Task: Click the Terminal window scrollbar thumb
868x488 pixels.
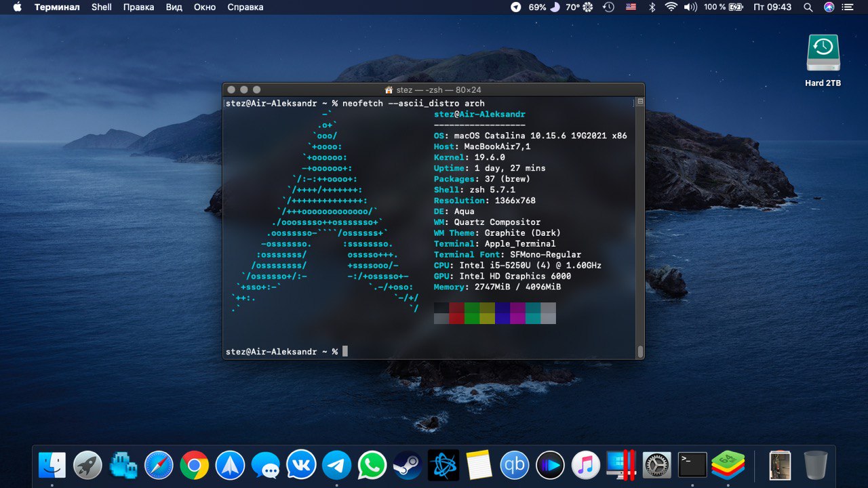Action: click(x=639, y=351)
